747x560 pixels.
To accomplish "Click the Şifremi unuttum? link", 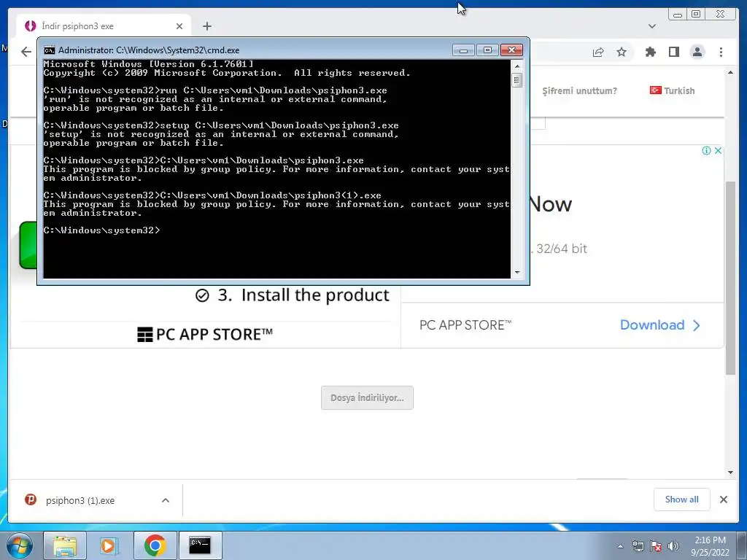I will 579,91.
